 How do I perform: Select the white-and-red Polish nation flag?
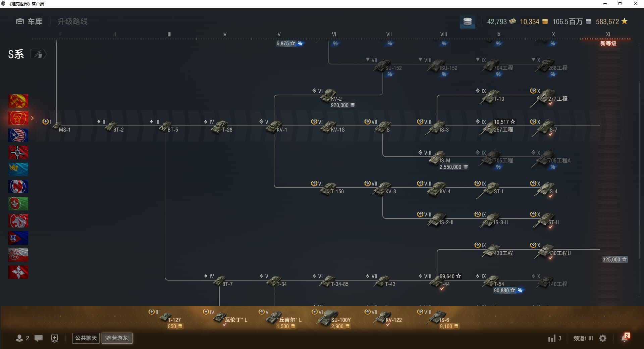(x=18, y=255)
